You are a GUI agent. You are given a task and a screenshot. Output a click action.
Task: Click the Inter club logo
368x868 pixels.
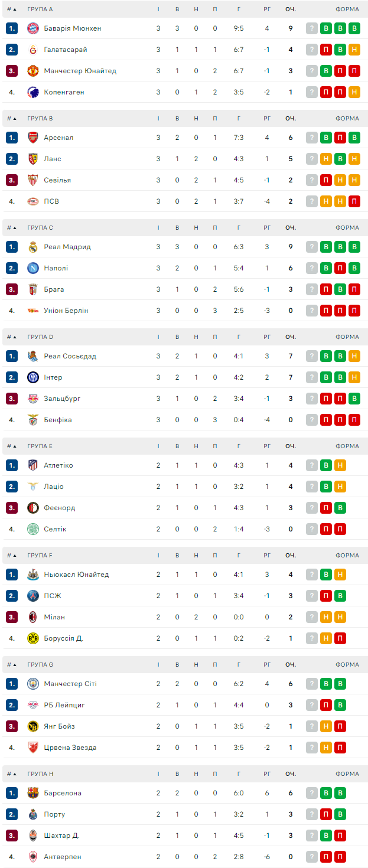click(x=33, y=377)
